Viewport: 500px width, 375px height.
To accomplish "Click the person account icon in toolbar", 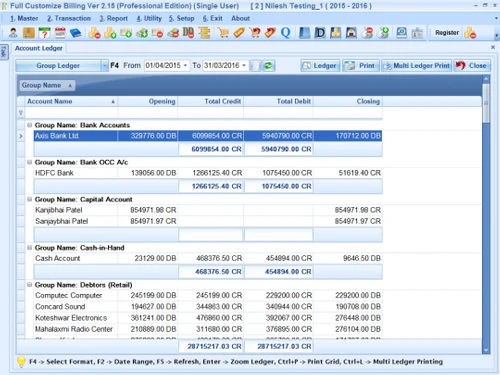I will coord(13,33).
